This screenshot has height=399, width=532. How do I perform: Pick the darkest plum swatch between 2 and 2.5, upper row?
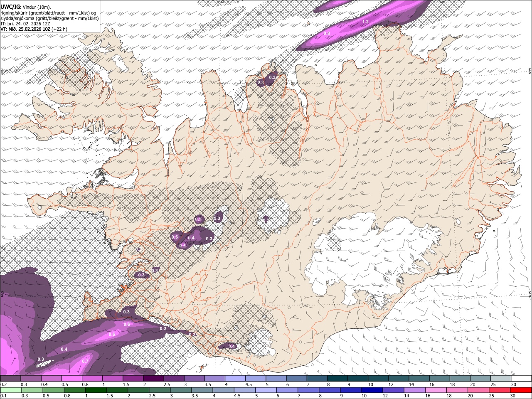click(x=153, y=379)
